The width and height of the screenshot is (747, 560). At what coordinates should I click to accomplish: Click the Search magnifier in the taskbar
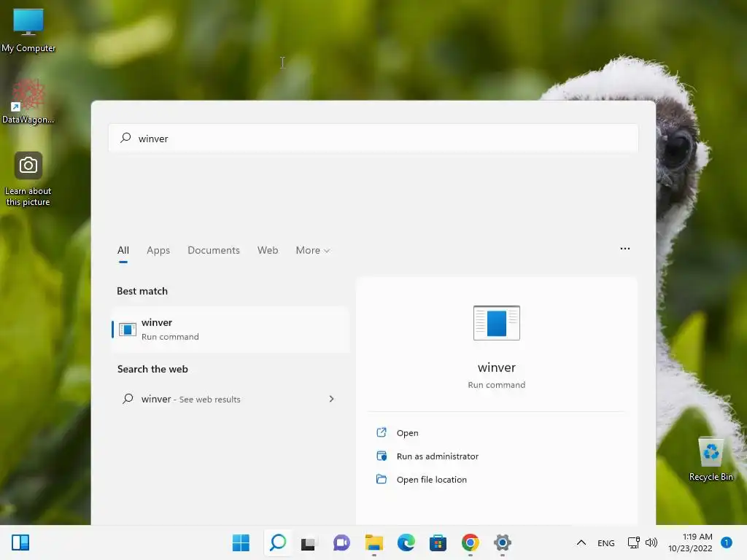[278, 542]
